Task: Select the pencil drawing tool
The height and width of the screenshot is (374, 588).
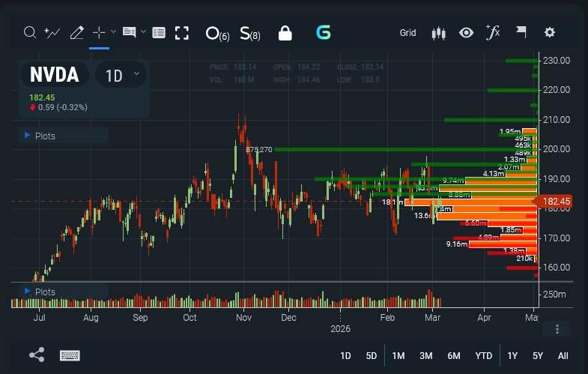Action: tap(77, 33)
